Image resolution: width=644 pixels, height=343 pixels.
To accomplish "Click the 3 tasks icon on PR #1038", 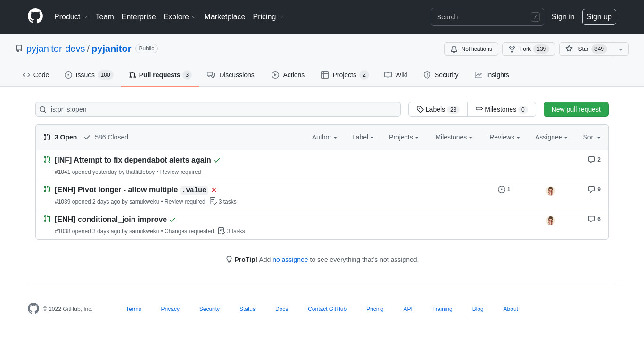I will [222, 231].
